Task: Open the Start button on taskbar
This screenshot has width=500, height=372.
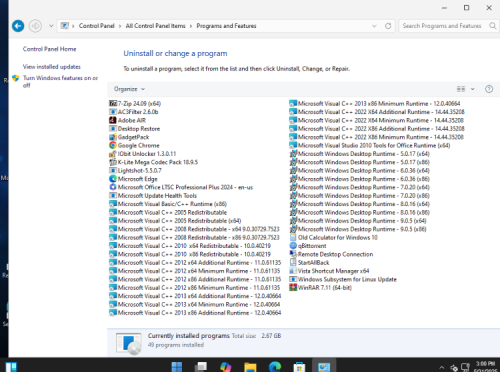Action: tap(177, 367)
